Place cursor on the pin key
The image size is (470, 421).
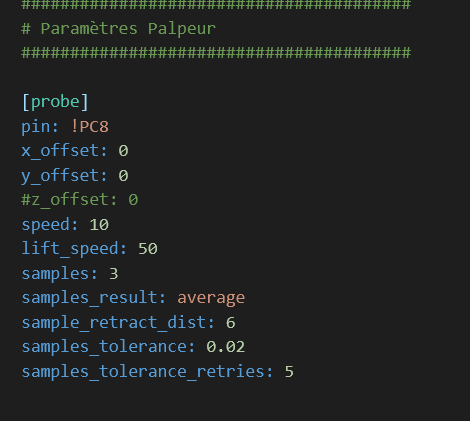(x=36, y=127)
